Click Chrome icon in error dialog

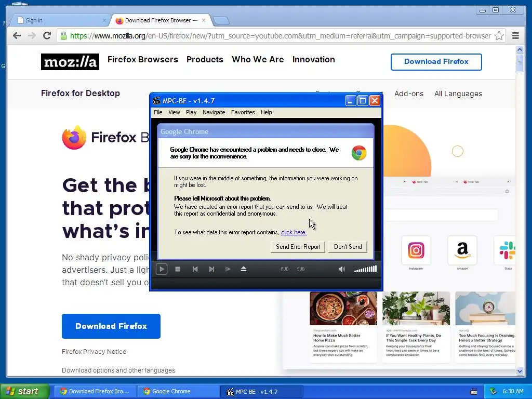359,153
